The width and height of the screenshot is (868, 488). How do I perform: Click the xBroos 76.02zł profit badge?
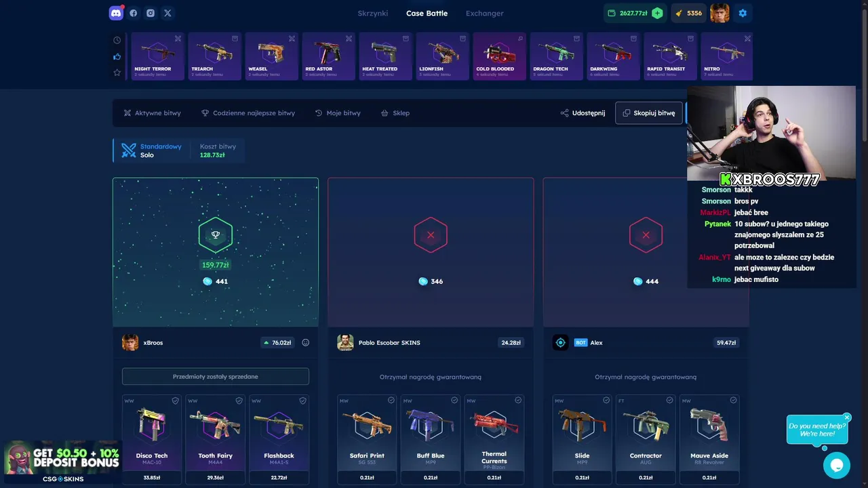pyautogui.click(x=278, y=342)
